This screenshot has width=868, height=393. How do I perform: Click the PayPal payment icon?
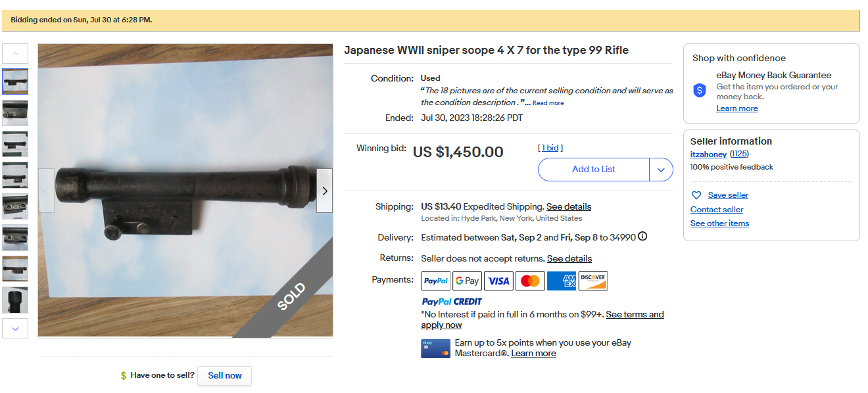435,281
